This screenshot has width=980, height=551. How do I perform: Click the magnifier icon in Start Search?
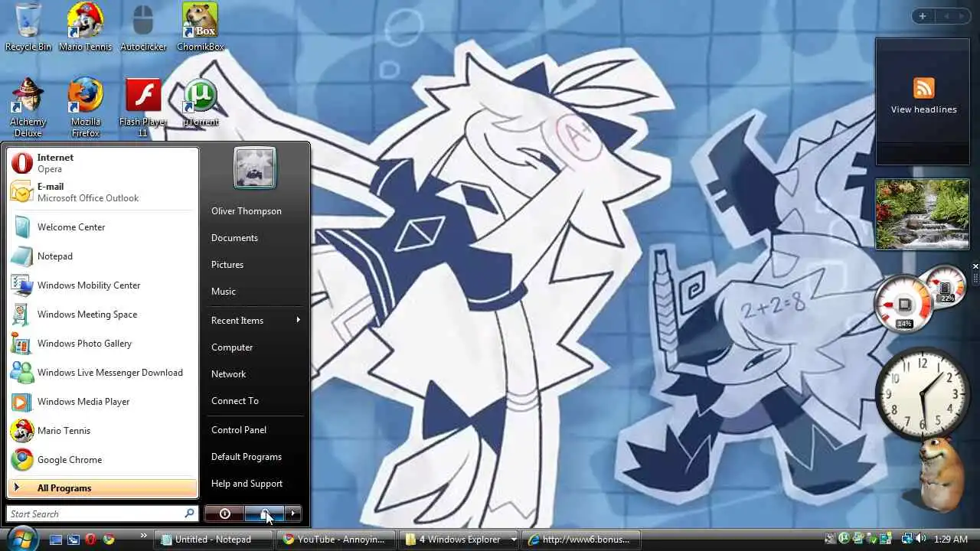coord(189,514)
